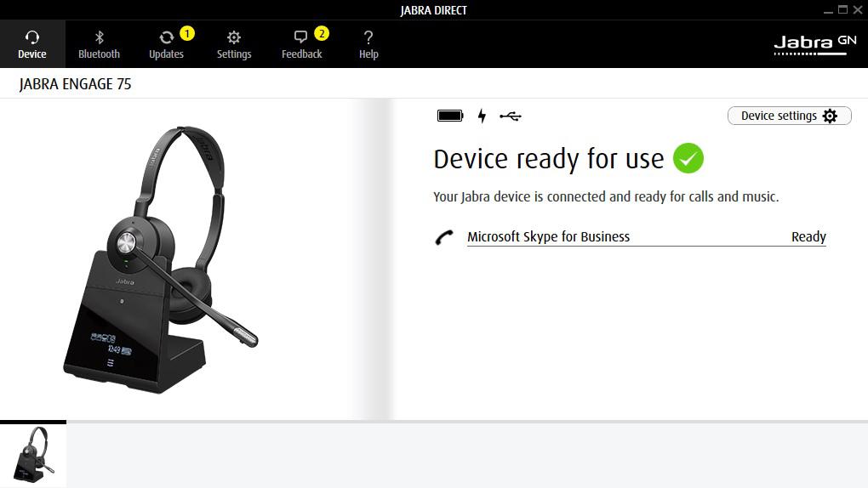Maximize the Jabra Direct window
Screen dimensions: 868x488
click(842, 9)
